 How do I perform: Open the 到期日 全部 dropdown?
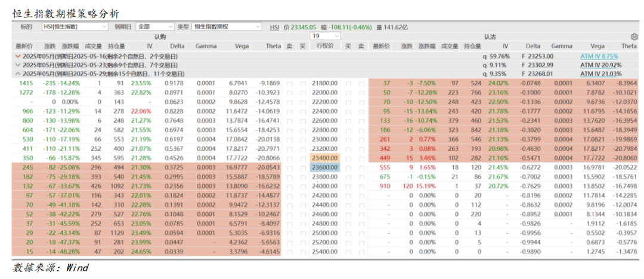click(x=155, y=27)
